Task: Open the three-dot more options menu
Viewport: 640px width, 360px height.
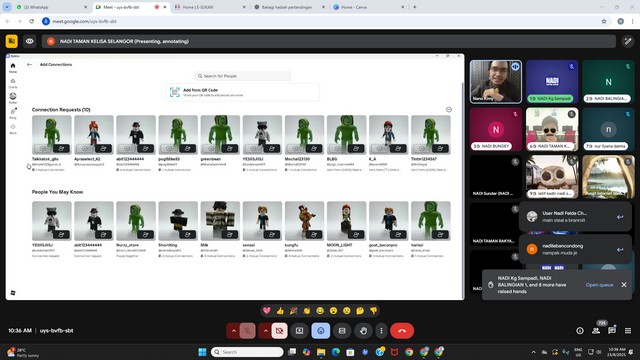Action: click(x=381, y=331)
